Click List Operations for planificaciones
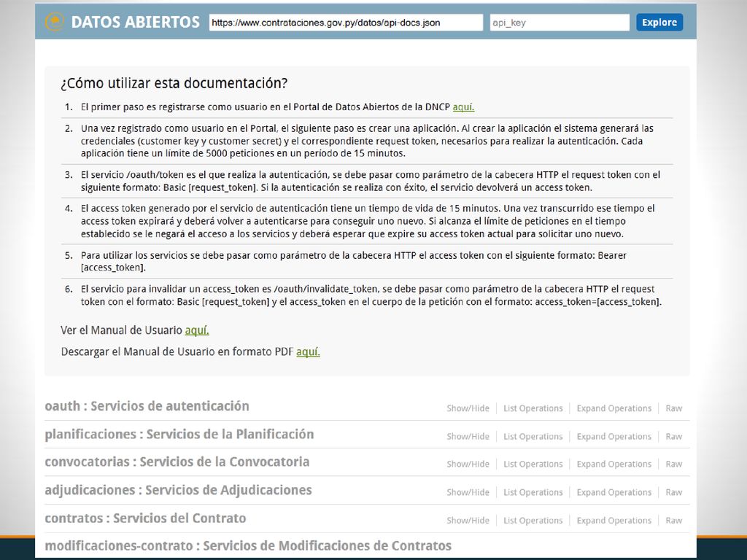The width and height of the screenshot is (747, 560). (533, 436)
